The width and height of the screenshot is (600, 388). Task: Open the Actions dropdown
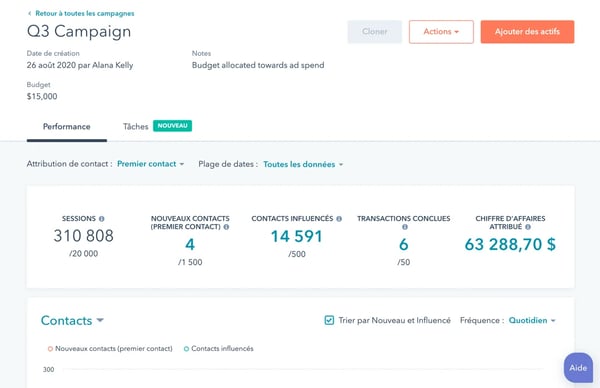(441, 32)
